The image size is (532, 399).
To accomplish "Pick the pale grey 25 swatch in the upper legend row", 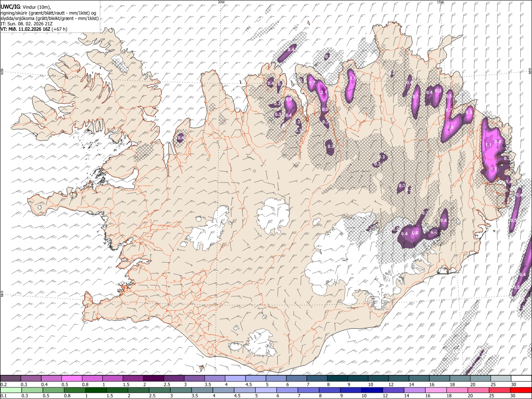I will coord(500,378).
